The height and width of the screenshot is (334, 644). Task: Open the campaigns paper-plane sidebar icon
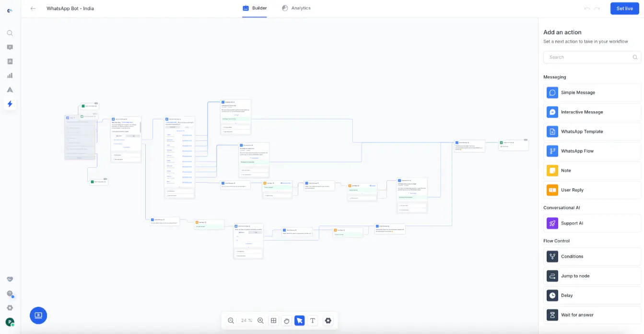click(10, 90)
